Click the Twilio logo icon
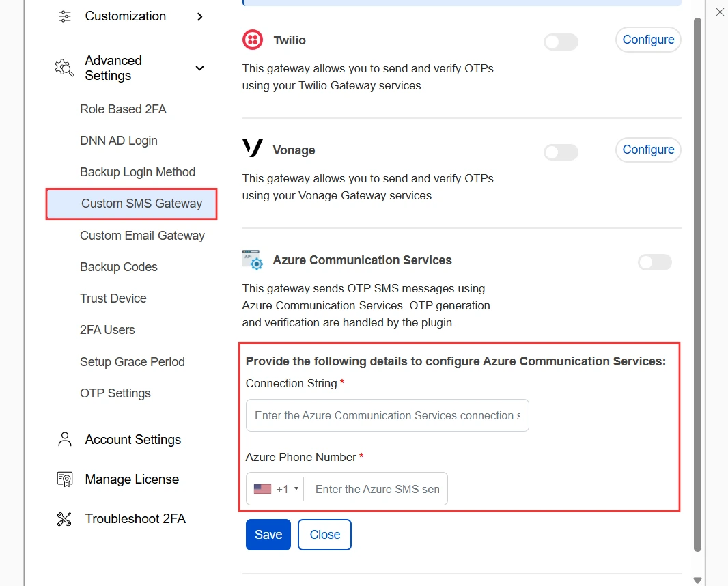The height and width of the screenshot is (586, 728). [x=253, y=40]
